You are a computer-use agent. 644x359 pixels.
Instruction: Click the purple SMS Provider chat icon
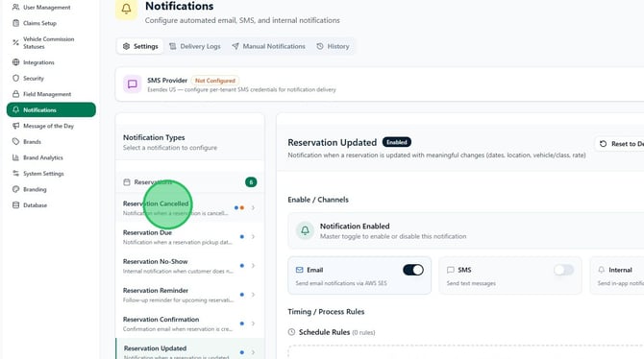133,84
